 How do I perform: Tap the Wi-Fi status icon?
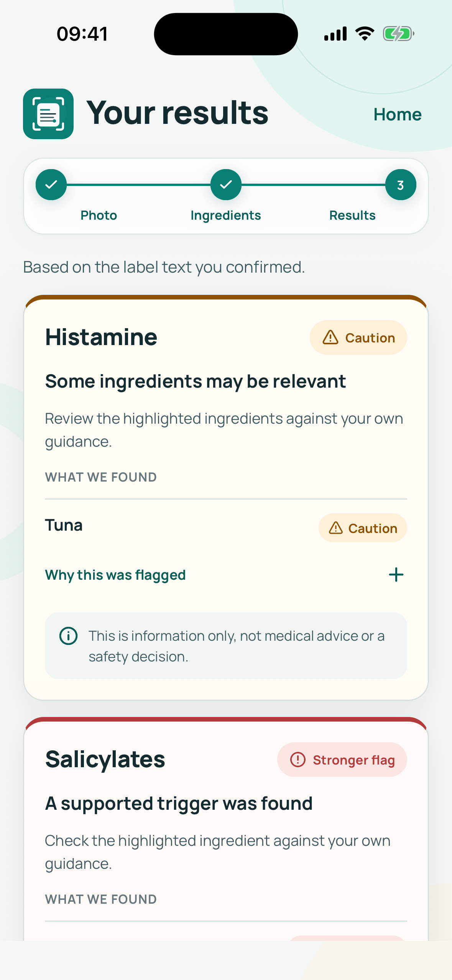365,34
